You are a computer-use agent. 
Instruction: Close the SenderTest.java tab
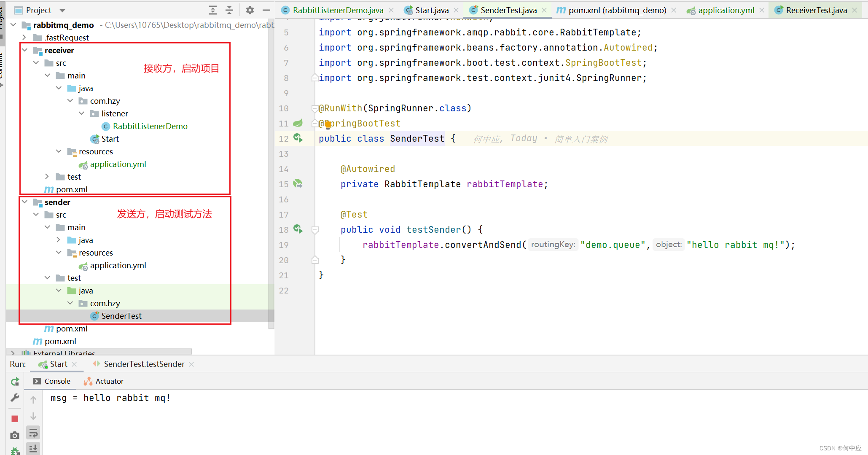coord(544,10)
